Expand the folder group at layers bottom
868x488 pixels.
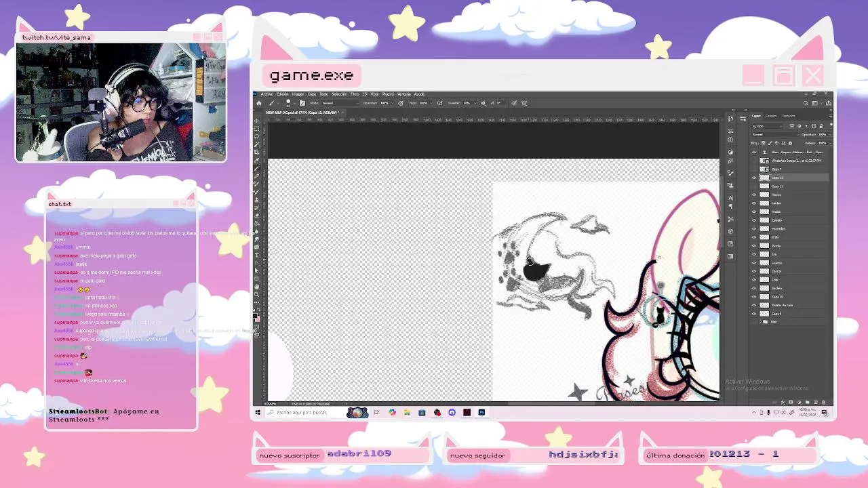(760, 321)
